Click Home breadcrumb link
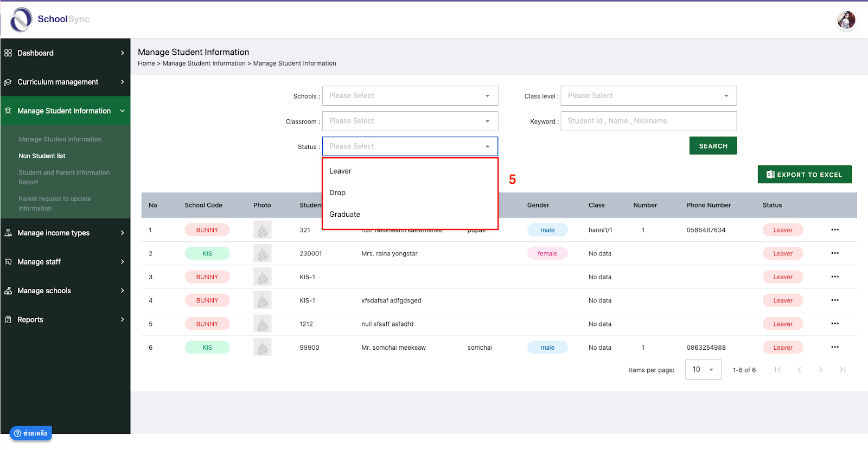The height and width of the screenshot is (450, 868). pos(146,63)
